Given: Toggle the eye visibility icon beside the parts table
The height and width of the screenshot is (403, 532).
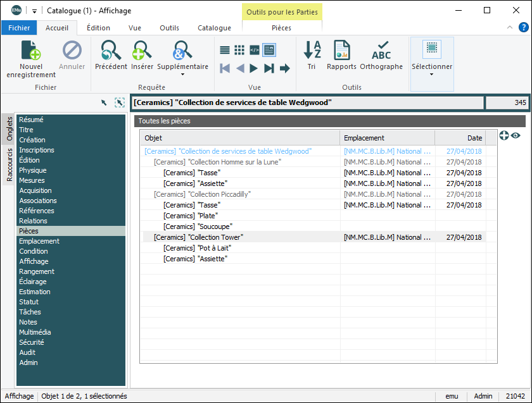Looking at the screenshot, I should 516,135.
